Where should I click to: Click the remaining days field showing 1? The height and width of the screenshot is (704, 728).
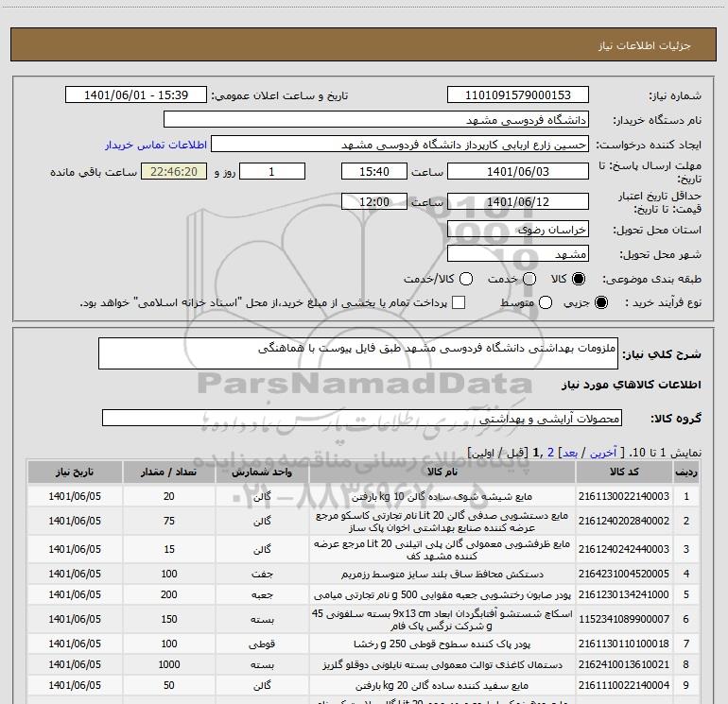point(272,172)
